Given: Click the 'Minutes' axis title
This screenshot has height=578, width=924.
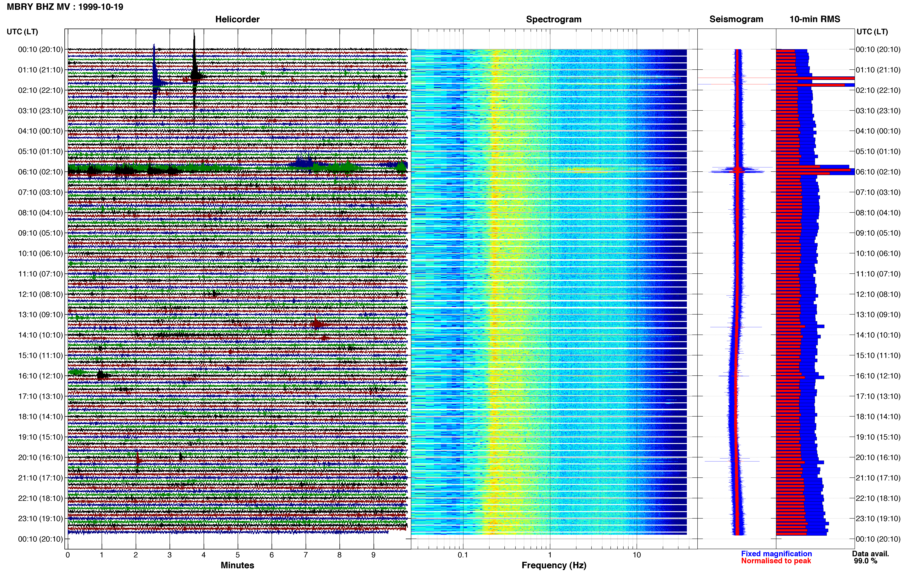Looking at the screenshot, I should click(x=237, y=565).
